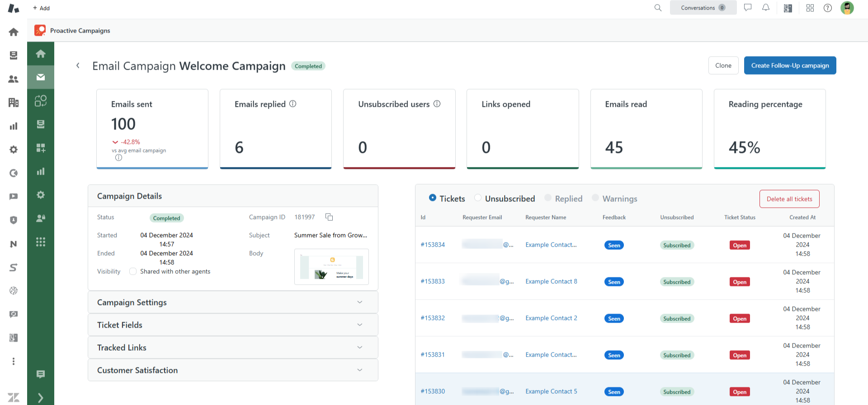Open the Reporting bar chart icon in left rail
868x405 pixels.
(x=14, y=126)
